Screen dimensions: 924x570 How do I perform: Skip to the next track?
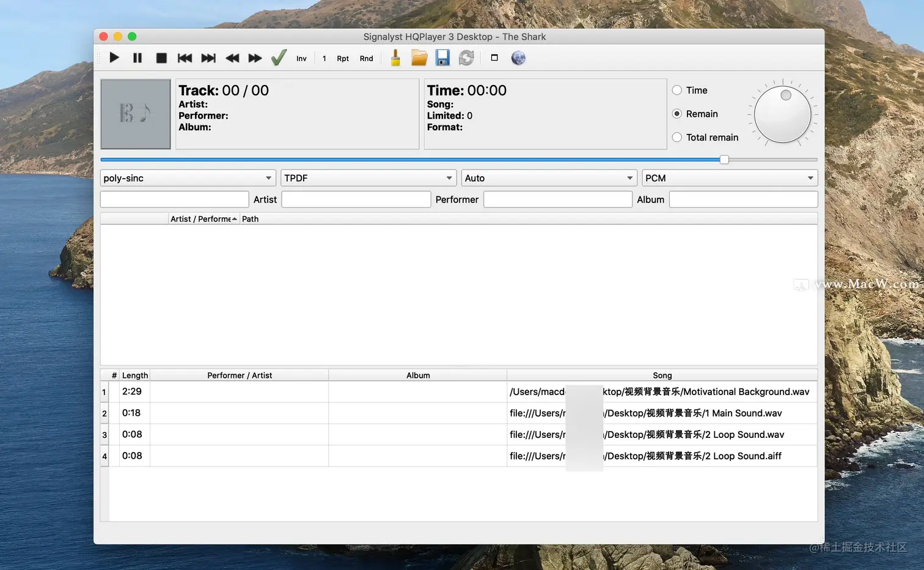(x=208, y=58)
